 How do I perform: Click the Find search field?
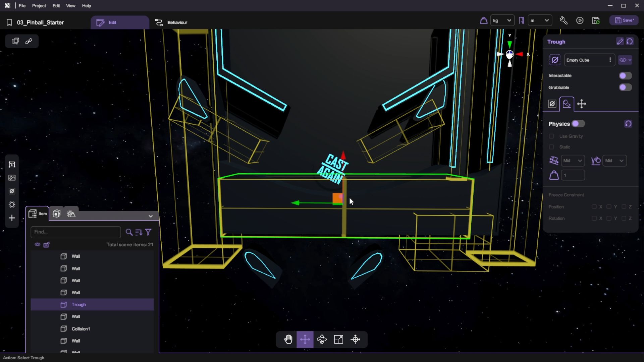75,232
